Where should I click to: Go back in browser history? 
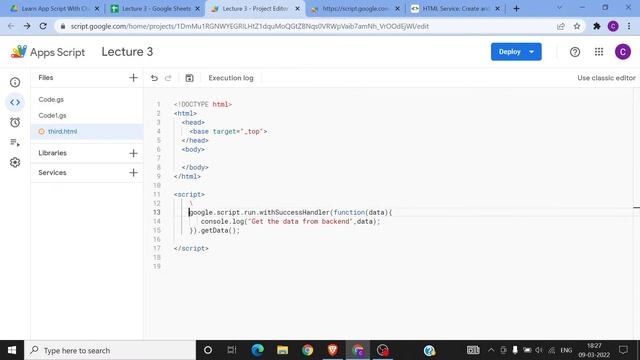pyautogui.click(x=11, y=26)
